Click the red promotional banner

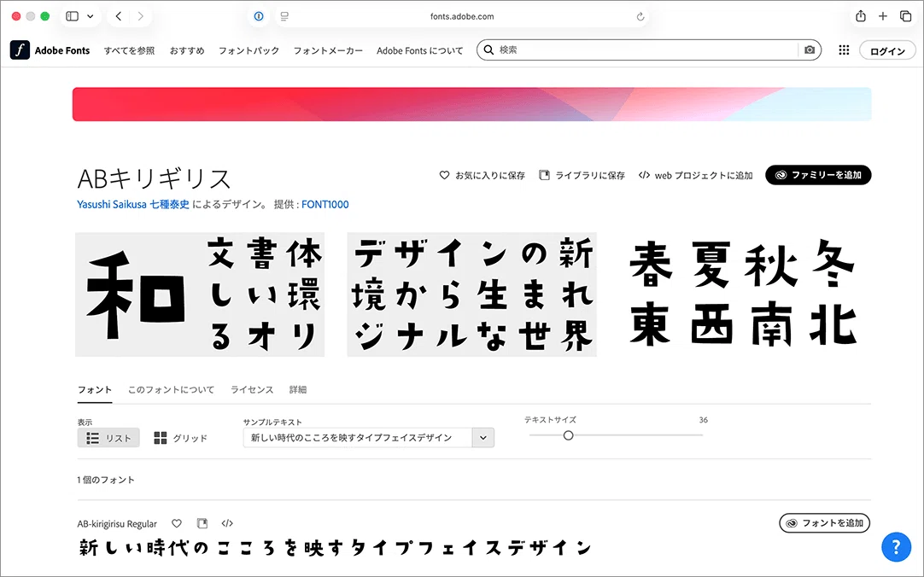tap(471, 104)
